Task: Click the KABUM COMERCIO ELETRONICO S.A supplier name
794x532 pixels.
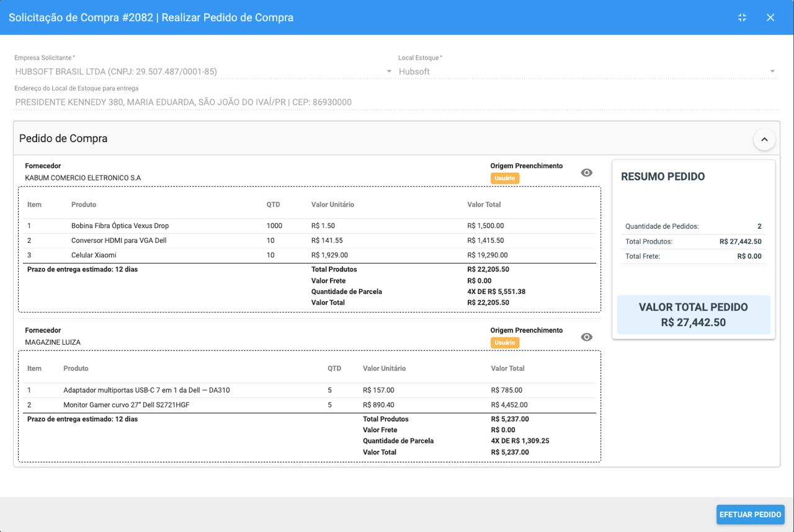Action: 83,178
